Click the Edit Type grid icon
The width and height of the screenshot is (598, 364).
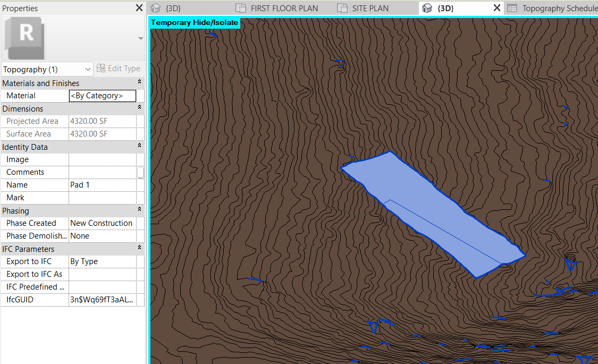tap(100, 68)
